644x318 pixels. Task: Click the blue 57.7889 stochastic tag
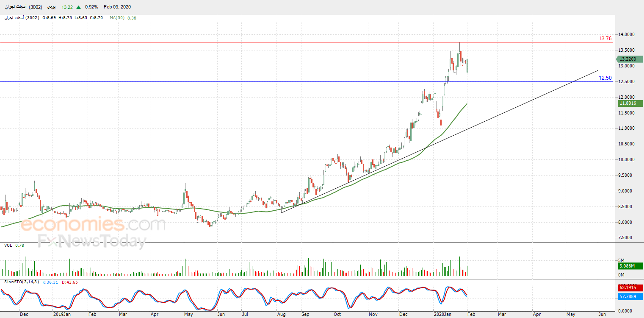[x=630, y=296]
